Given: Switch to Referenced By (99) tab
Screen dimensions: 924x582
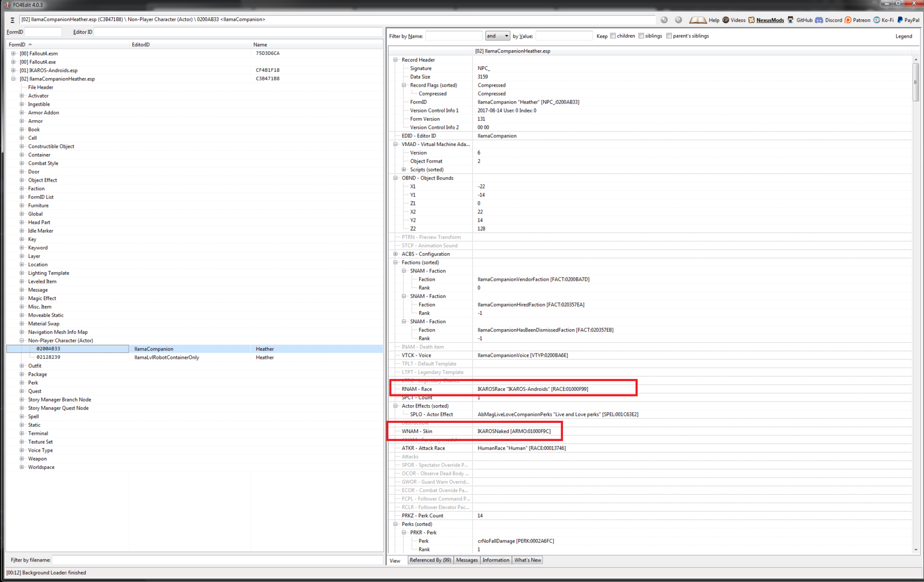Looking at the screenshot, I should [430, 560].
